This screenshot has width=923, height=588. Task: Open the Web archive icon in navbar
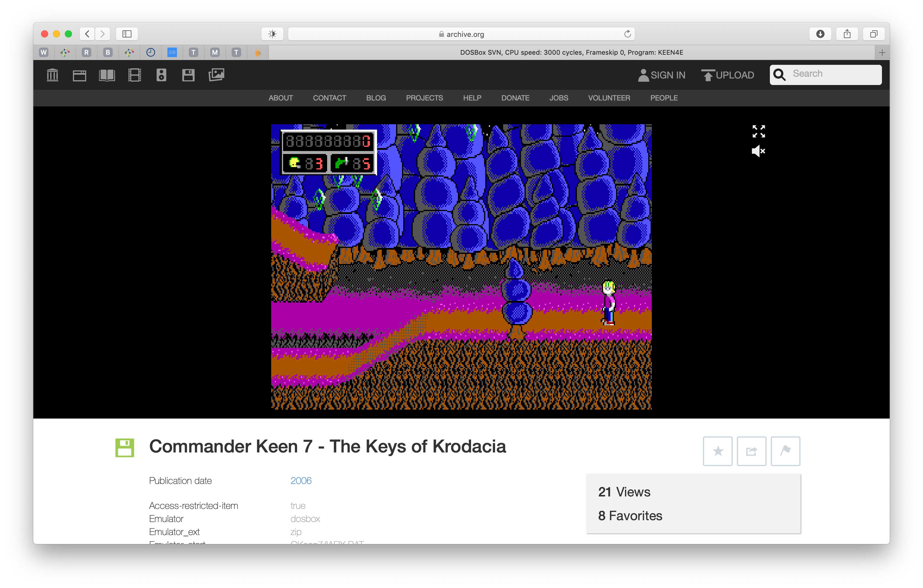pos(79,75)
